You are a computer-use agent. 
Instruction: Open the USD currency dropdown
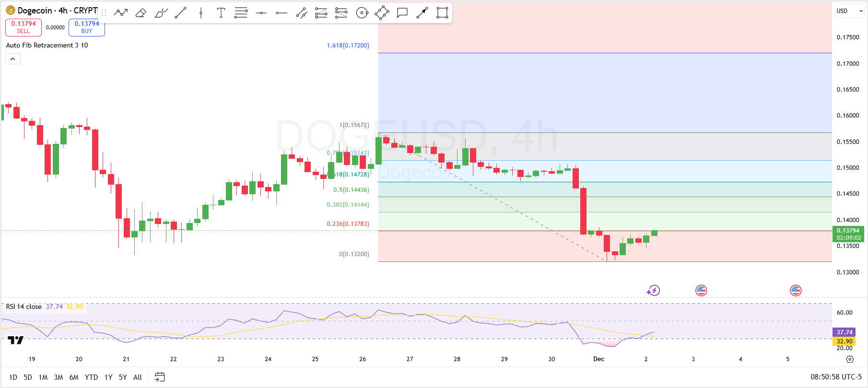[x=849, y=11]
